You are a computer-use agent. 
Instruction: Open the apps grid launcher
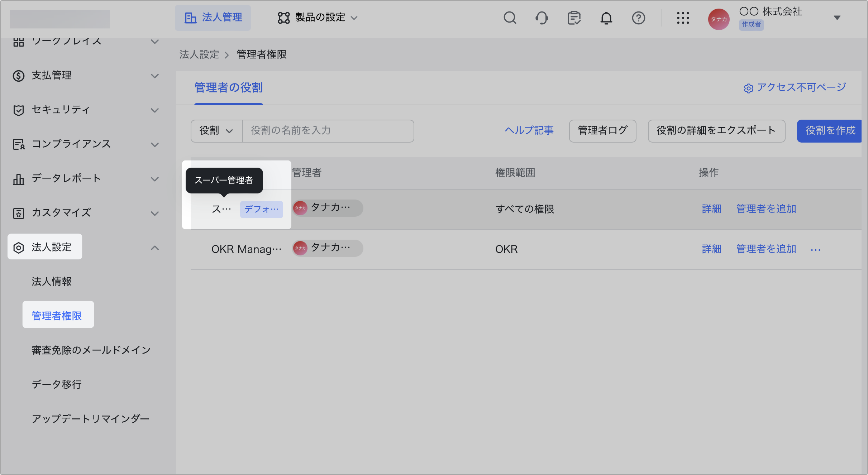(683, 18)
